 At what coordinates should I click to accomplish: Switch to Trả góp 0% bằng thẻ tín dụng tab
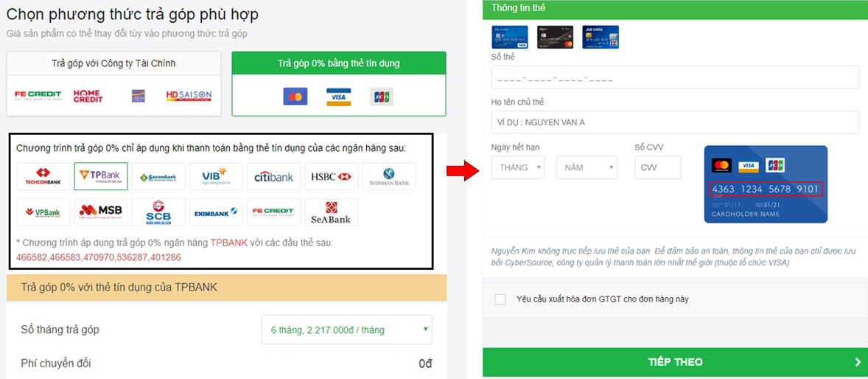[x=339, y=83]
